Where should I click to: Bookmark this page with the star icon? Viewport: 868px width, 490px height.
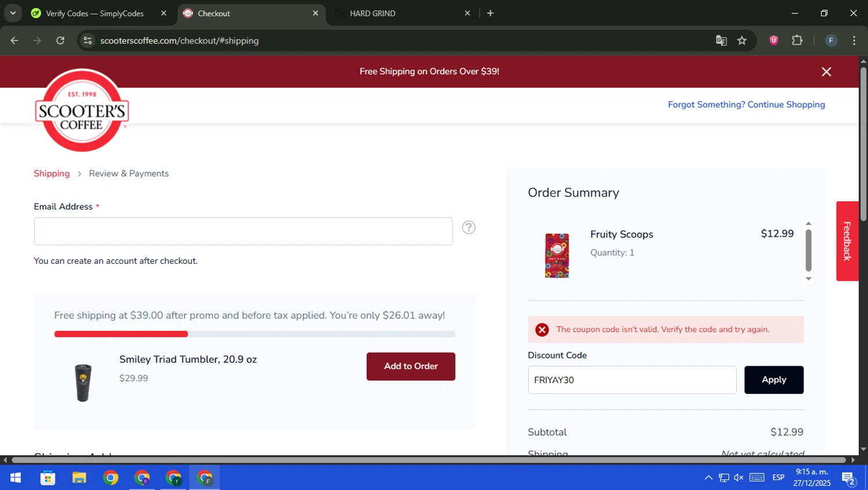click(742, 40)
